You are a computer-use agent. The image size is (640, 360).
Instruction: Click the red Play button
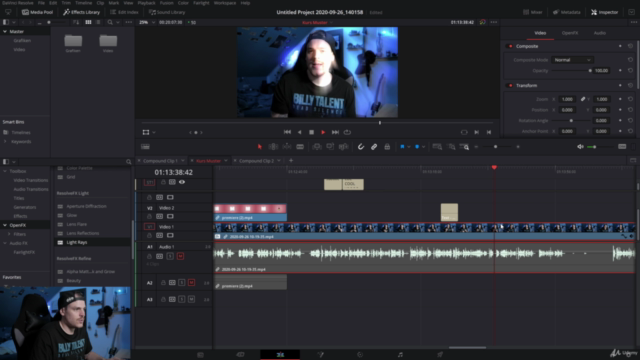click(x=323, y=132)
